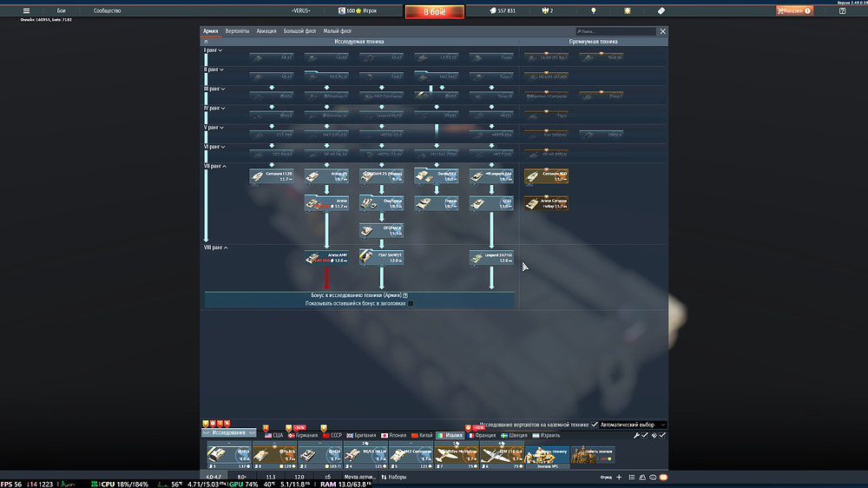This screenshot has width=868, height=488.
Task: Switch to the Вертолёты tab
Action: [x=237, y=31]
